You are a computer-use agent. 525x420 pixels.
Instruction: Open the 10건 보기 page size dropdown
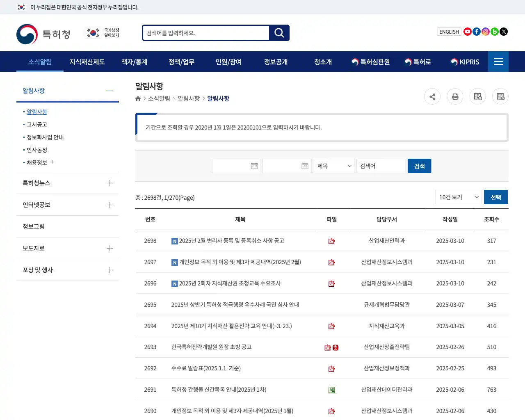459,197
